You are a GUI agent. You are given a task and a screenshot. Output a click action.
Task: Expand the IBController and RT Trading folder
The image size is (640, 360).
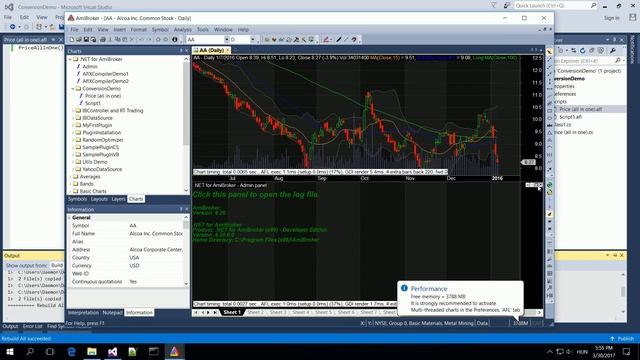tap(73, 111)
